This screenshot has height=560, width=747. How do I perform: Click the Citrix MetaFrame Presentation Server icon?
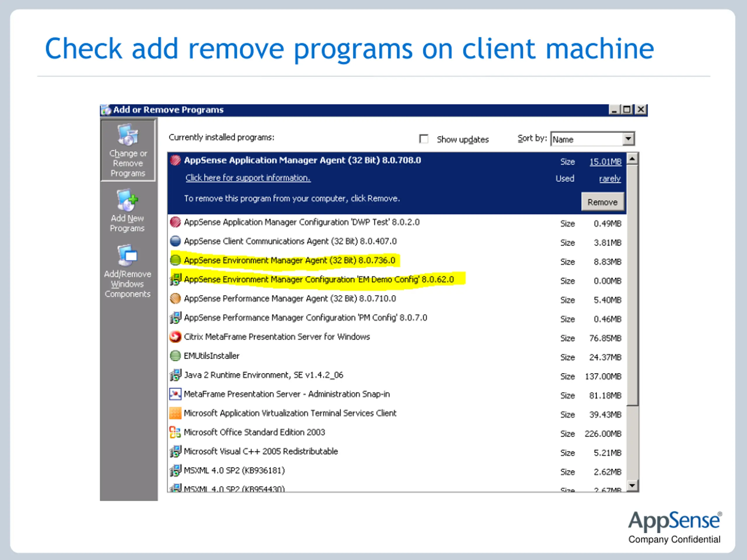coord(175,337)
